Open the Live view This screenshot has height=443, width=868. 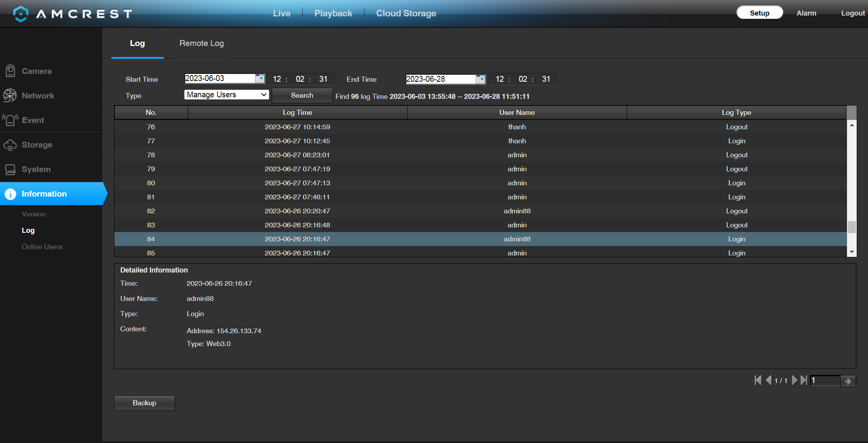pyautogui.click(x=281, y=13)
